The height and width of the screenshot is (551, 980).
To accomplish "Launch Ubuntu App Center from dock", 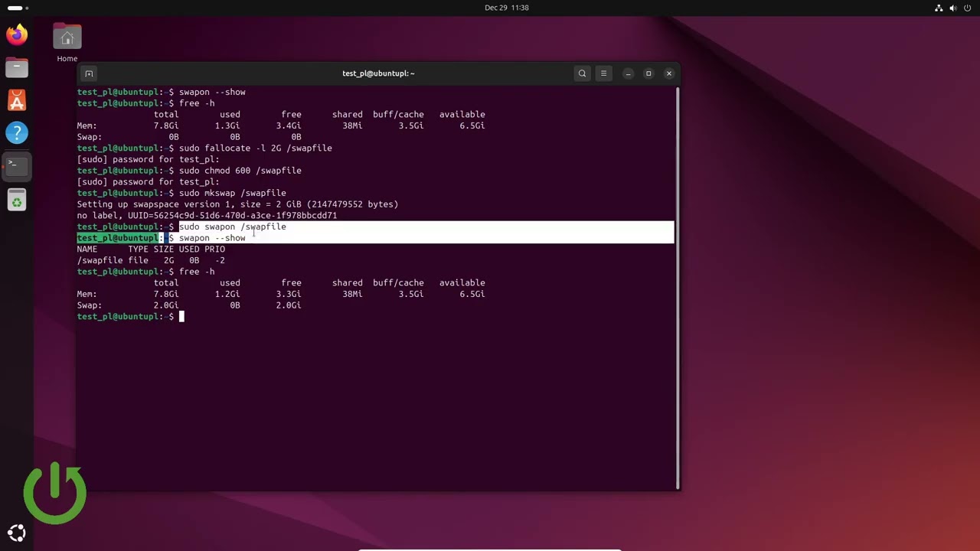I will tap(17, 100).
